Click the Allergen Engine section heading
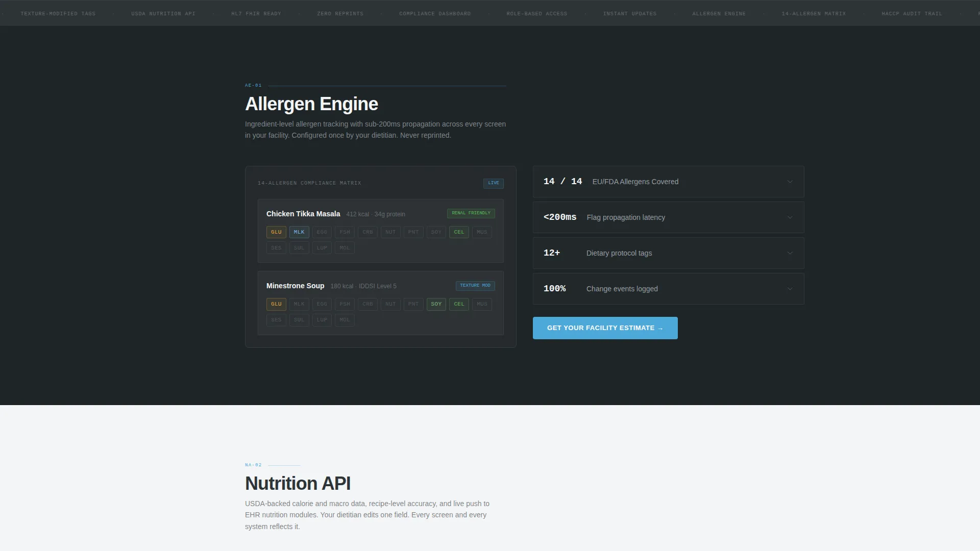 [311, 104]
